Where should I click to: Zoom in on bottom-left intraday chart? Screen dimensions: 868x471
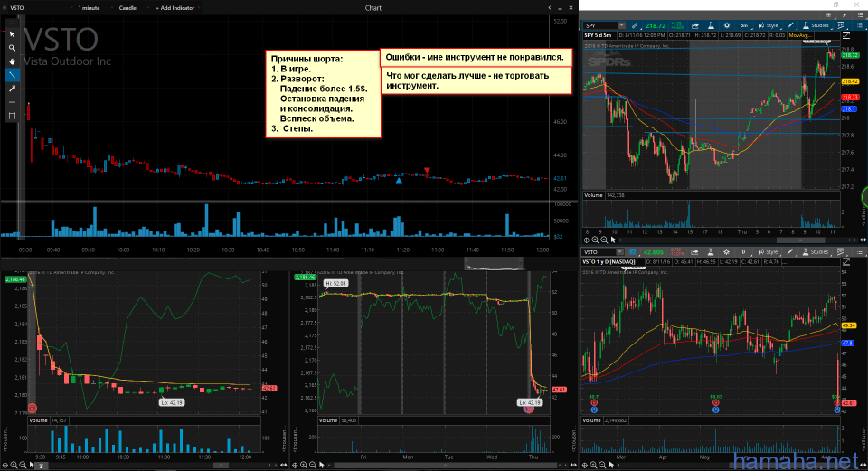[x=14, y=466]
